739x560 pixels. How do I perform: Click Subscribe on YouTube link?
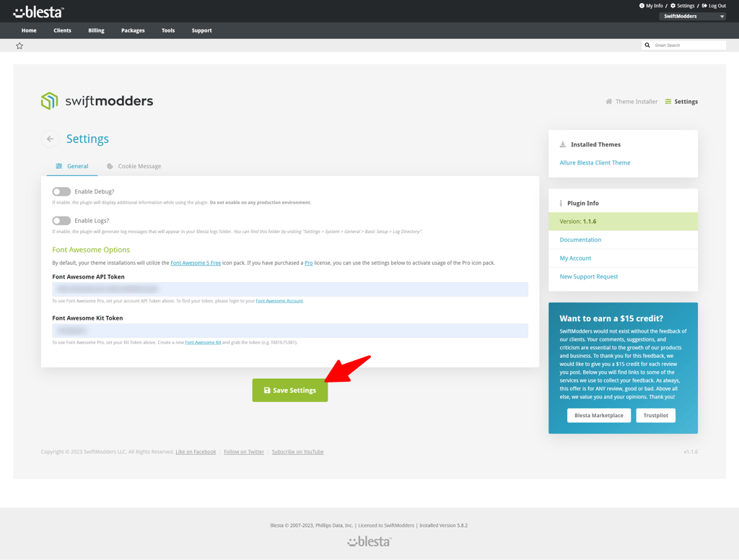pyautogui.click(x=298, y=452)
